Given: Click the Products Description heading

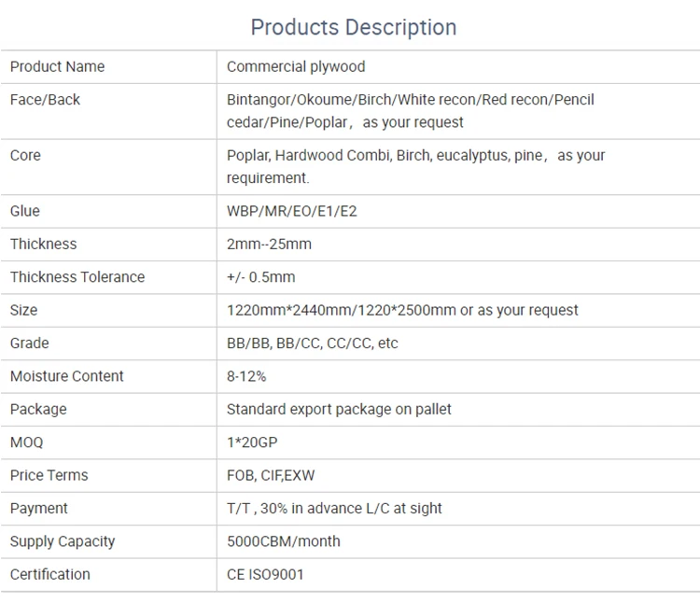Looking at the screenshot, I should pos(354,27).
